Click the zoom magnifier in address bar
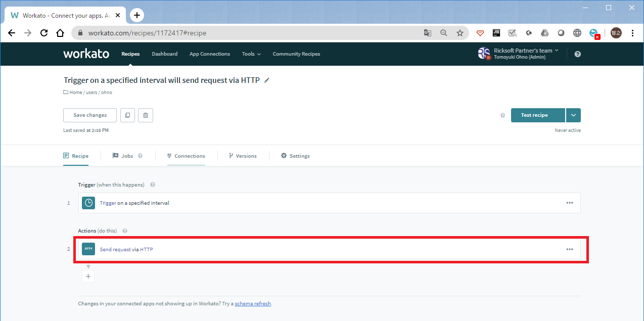Screen dimensions: 644x321 [443, 33]
